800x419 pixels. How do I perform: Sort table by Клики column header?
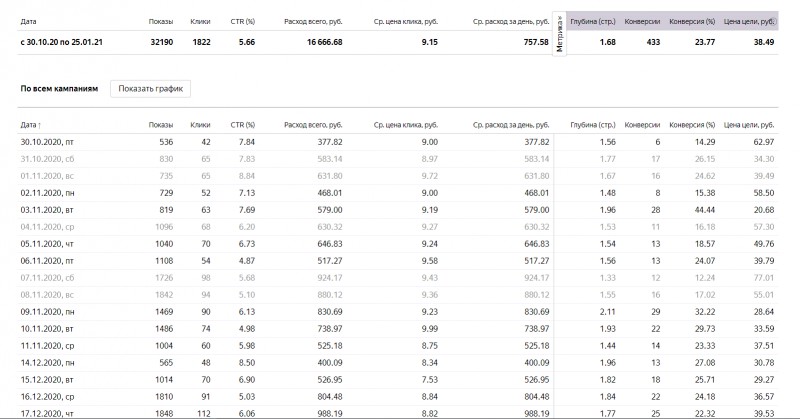pyautogui.click(x=200, y=125)
